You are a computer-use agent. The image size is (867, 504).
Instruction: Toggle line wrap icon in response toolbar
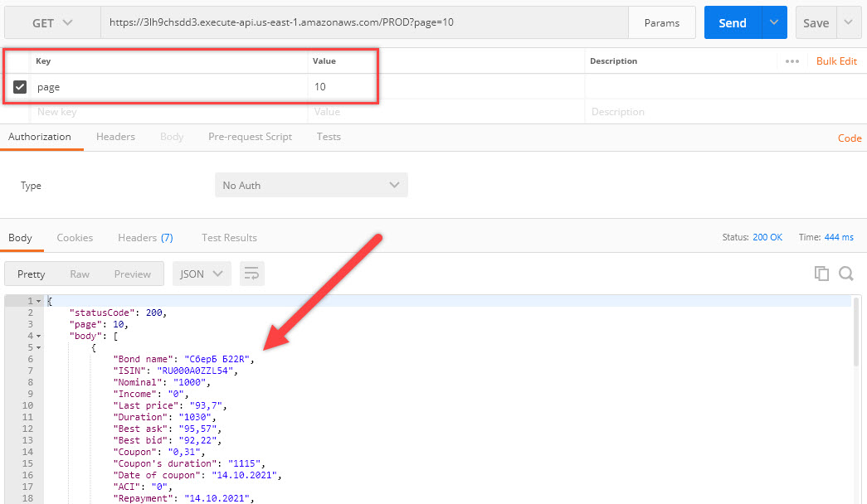click(x=251, y=274)
